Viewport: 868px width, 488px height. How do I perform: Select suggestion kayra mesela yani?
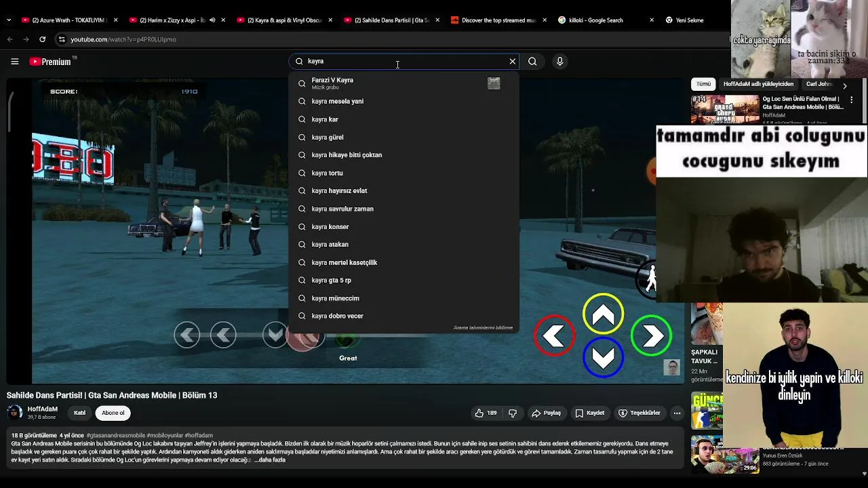coord(404,101)
